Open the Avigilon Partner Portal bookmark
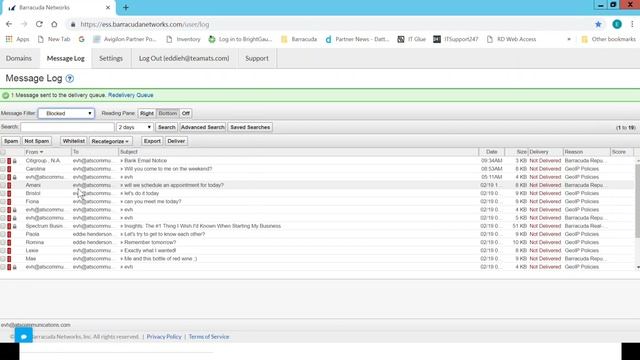The width and height of the screenshot is (640, 360). [124, 39]
